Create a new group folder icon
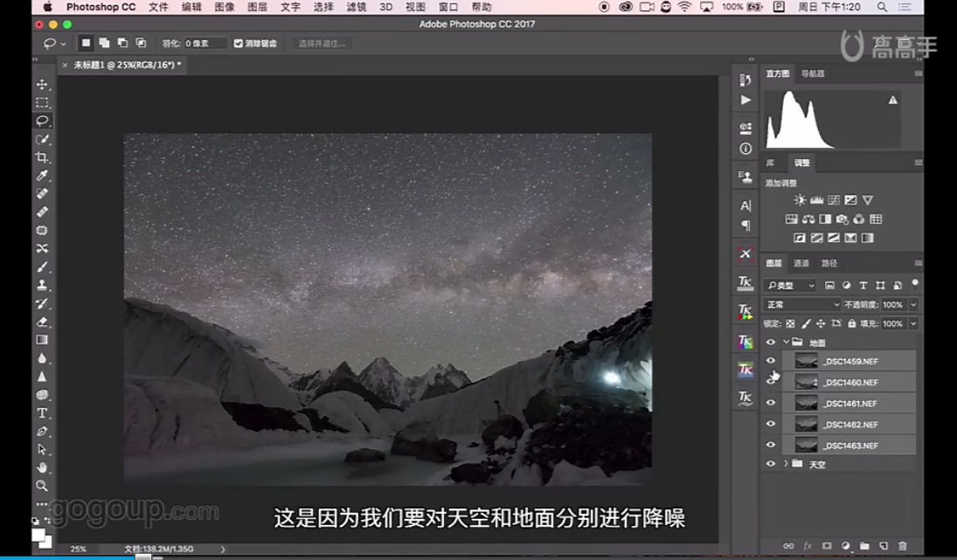The width and height of the screenshot is (957, 560). tap(864, 546)
